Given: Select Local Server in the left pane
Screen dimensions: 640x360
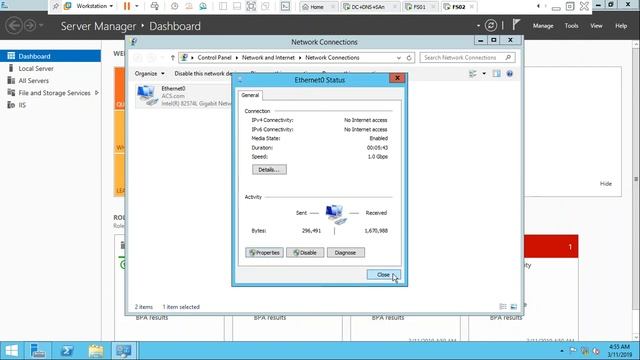Looking at the screenshot, I should [x=50, y=68].
